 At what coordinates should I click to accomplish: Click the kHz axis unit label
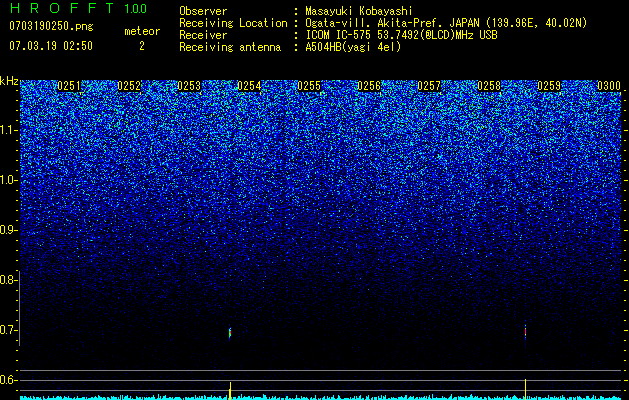(x=9, y=81)
